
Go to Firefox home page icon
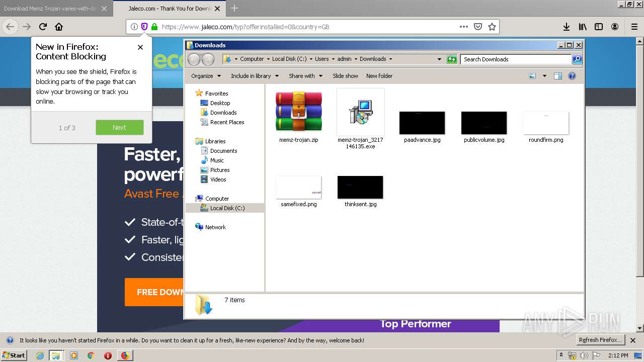click(x=59, y=27)
